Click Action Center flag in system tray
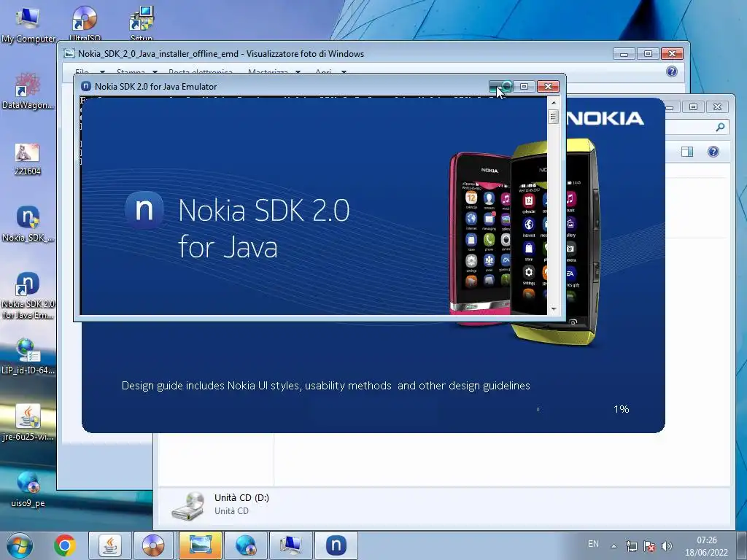Screen dimensions: 747x560 point(649,545)
